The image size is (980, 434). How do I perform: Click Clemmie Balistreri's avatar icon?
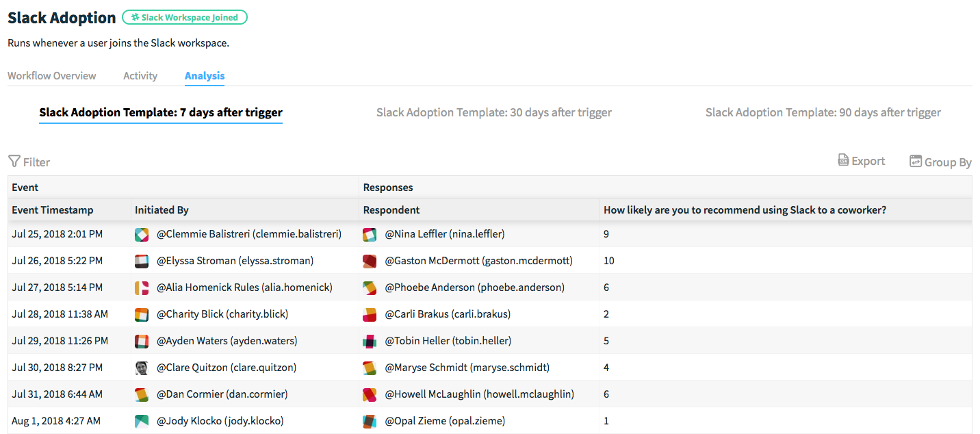[142, 234]
